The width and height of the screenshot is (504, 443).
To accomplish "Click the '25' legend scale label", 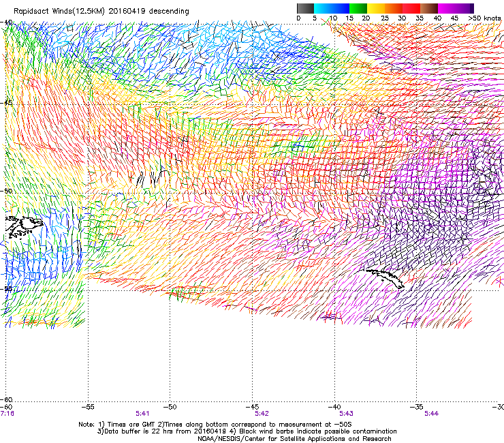I will pos(385,18).
